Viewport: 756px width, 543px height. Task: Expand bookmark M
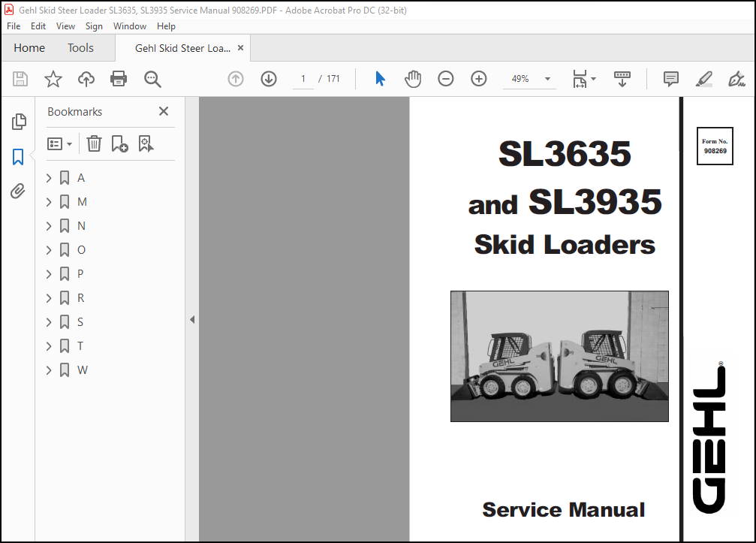point(49,202)
